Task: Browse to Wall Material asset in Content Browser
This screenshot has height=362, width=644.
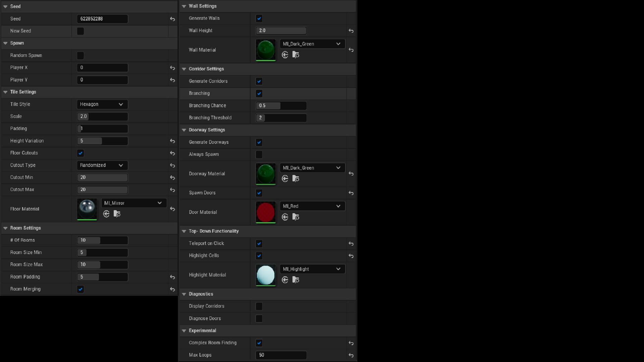Action: pyautogui.click(x=296, y=55)
